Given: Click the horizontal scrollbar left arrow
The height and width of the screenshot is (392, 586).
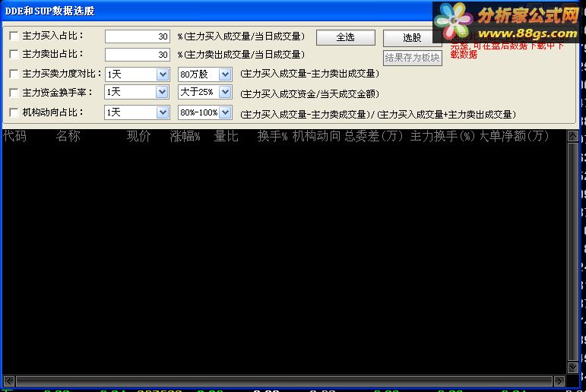Looking at the screenshot, I should tap(9, 381).
